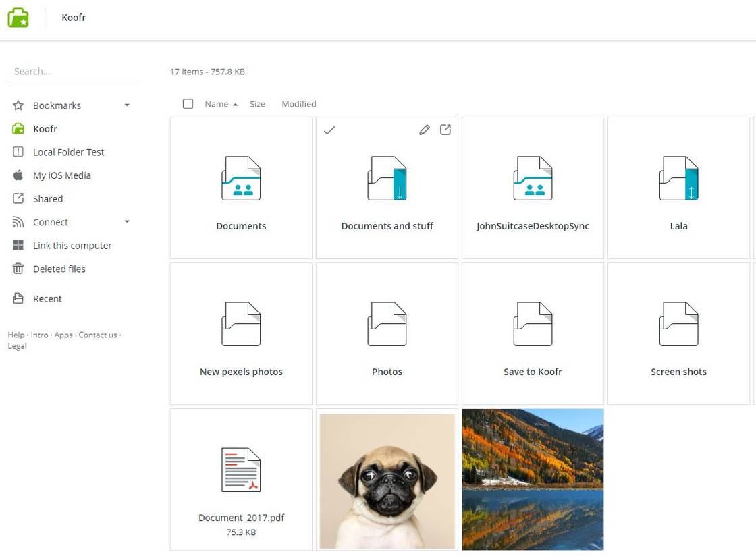Open the Document_2017.pdf file icon
Screen dimensions: 756x556
coord(241,470)
